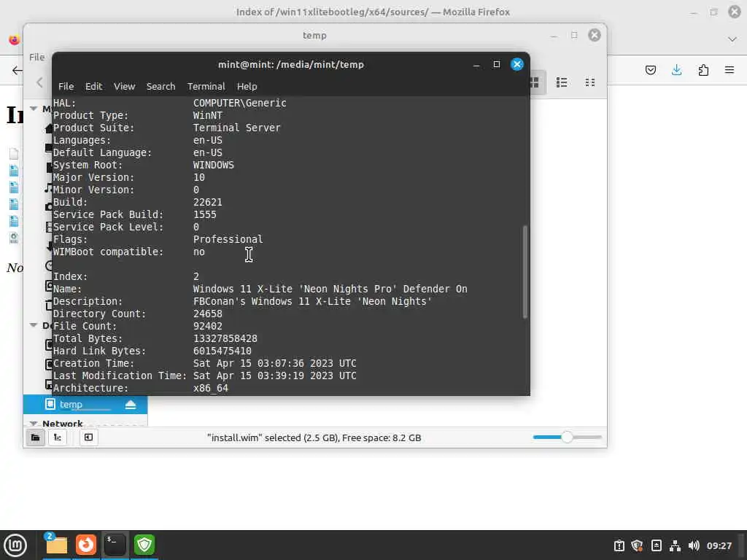This screenshot has width=747, height=560.
Task: Collapse the Devices section in the file manager sidebar
Action: pos(34,325)
